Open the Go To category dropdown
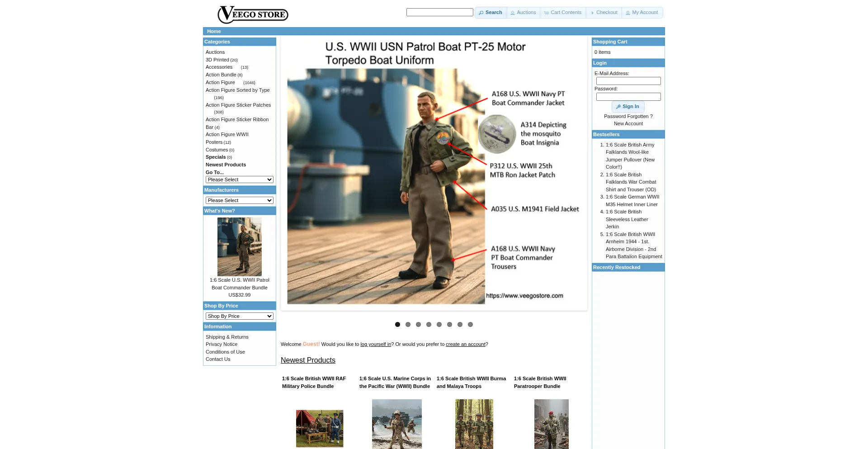The width and height of the screenshot is (868, 449). coord(239,180)
